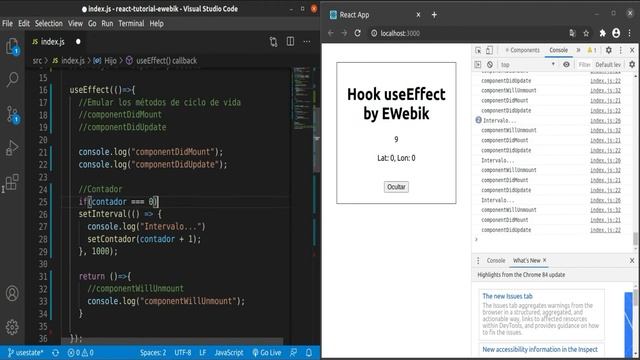Click the translate icon in address bar
The image size is (640, 360).
click(572, 33)
